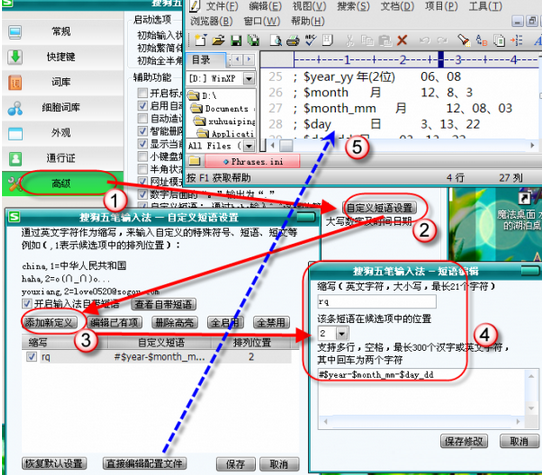Toggle the 小键盘 checkbox
This screenshot has width=547, height=475.
pyautogui.click(x=142, y=156)
